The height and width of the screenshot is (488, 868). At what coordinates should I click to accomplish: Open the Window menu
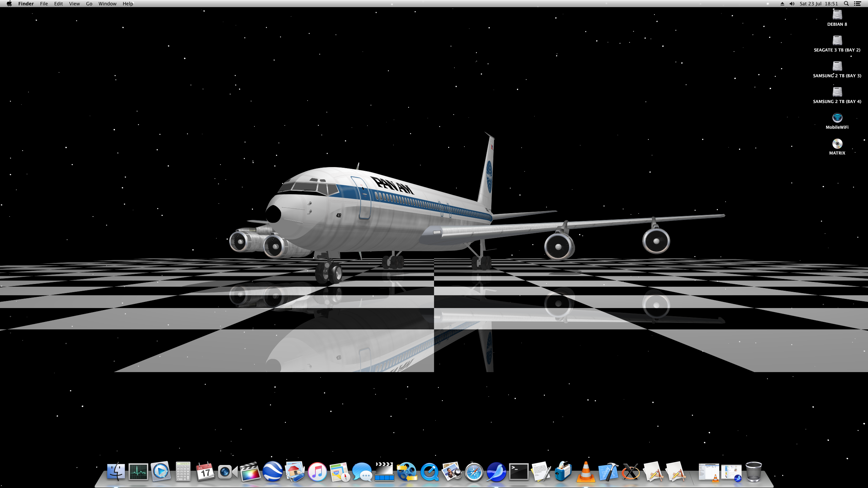tap(107, 4)
